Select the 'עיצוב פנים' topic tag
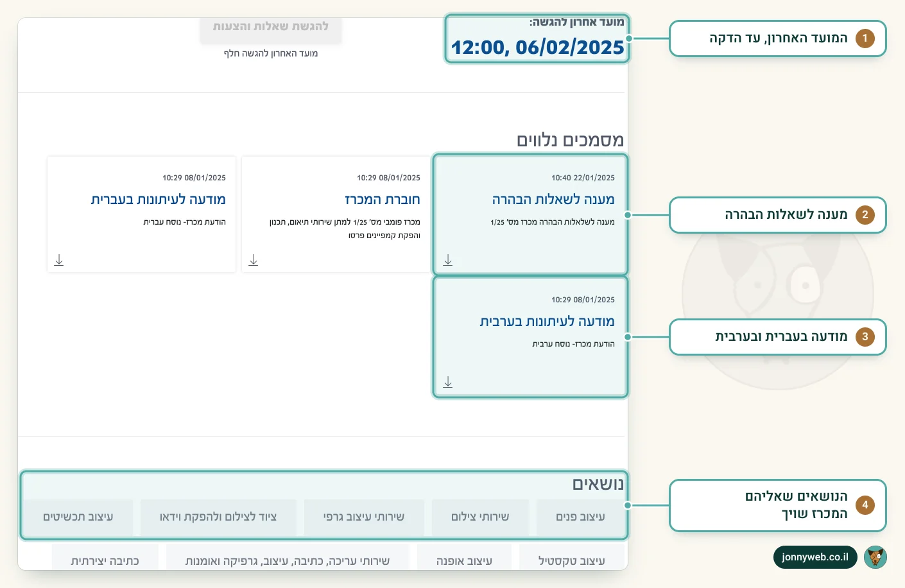 (x=580, y=517)
